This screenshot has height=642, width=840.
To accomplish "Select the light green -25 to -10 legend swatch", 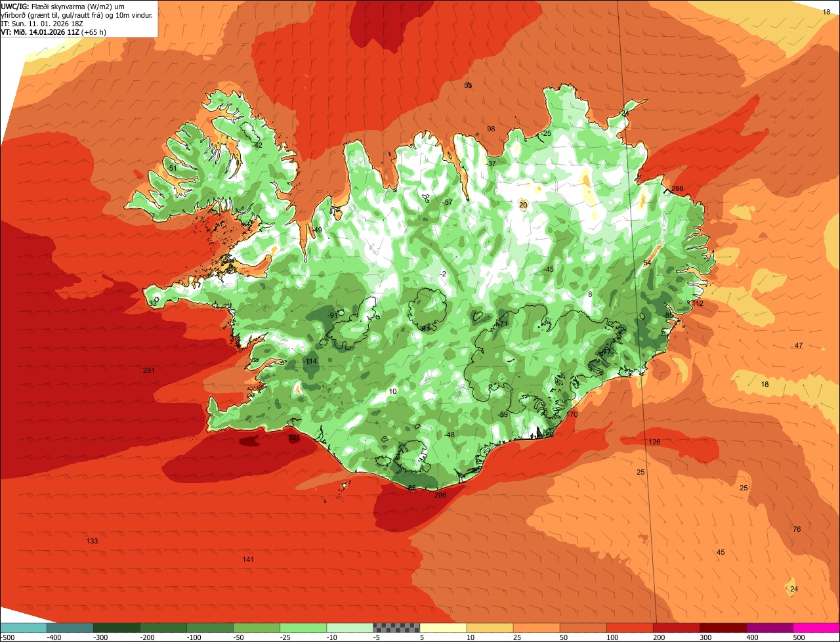I will (303, 628).
